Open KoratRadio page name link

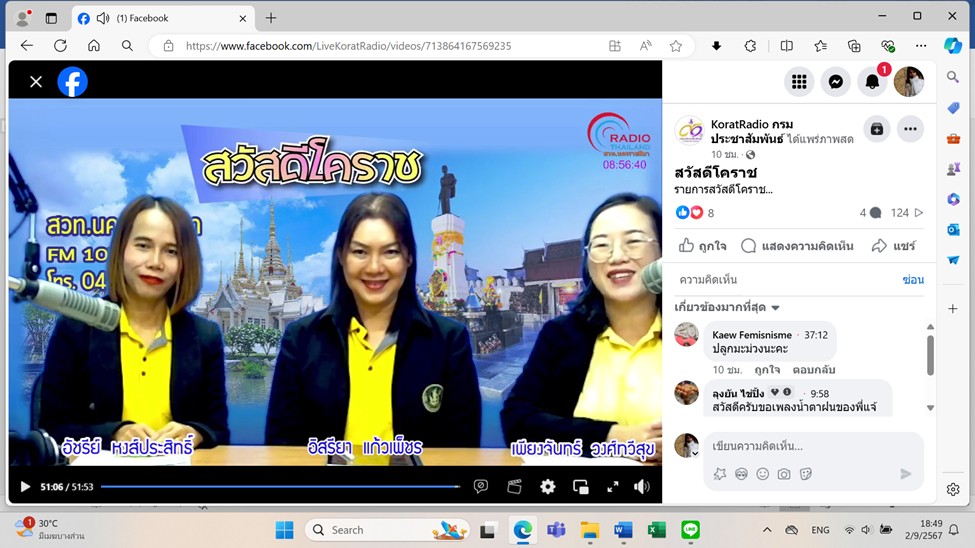click(752, 131)
